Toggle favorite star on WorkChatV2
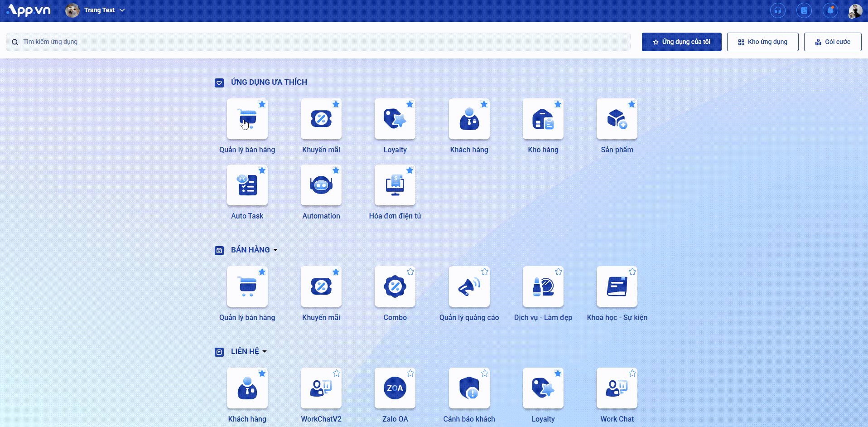 tap(337, 374)
